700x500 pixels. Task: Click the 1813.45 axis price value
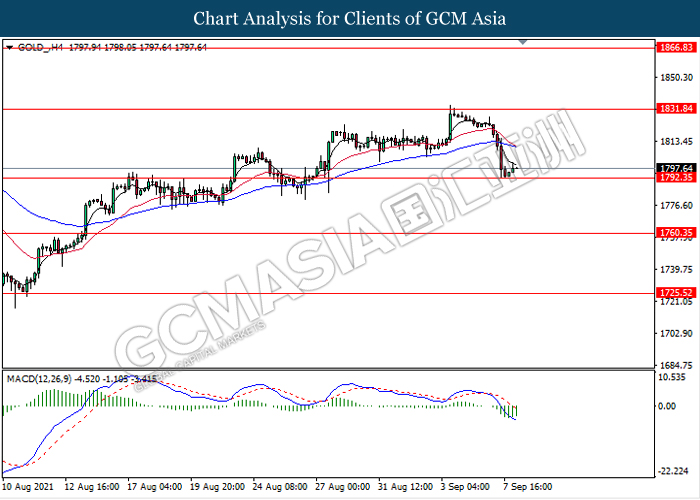[x=677, y=142]
